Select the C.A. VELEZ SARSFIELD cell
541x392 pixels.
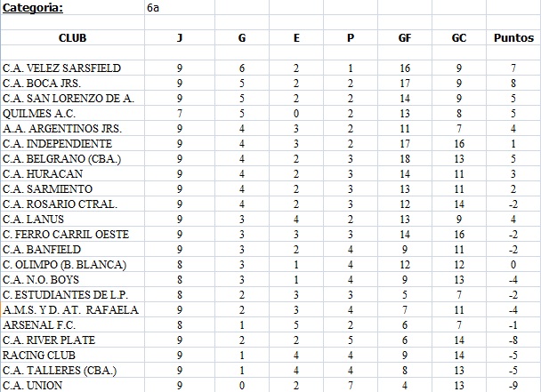[61, 68]
